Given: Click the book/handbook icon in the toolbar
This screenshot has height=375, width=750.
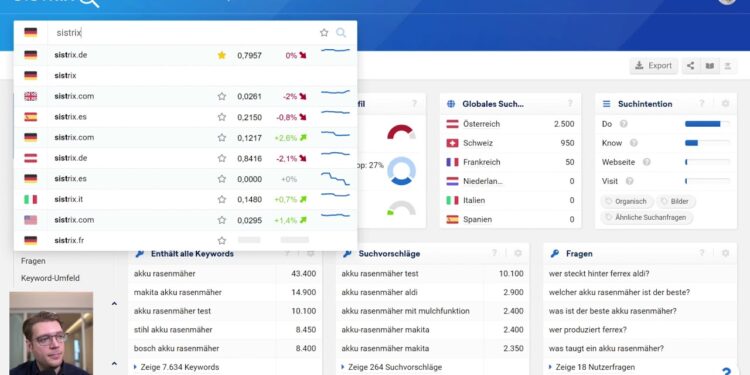Looking at the screenshot, I should (x=709, y=66).
